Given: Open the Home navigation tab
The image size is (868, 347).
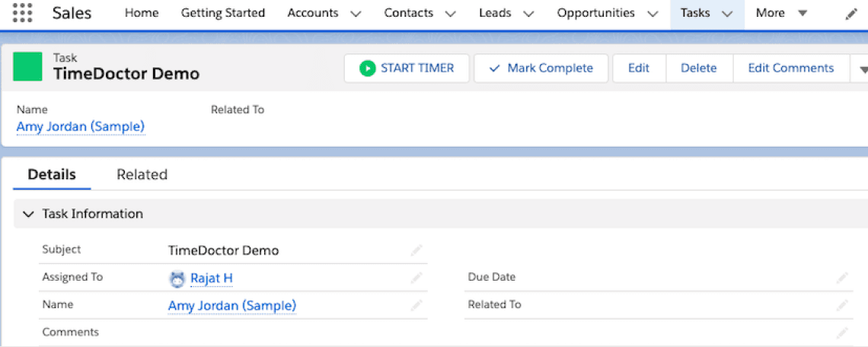Looking at the screenshot, I should (142, 13).
